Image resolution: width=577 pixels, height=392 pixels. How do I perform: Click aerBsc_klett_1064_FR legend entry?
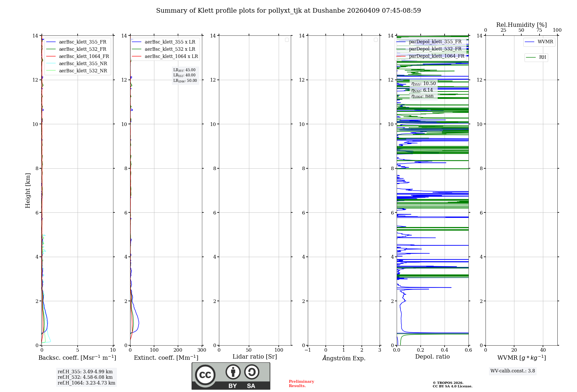tap(84, 56)
